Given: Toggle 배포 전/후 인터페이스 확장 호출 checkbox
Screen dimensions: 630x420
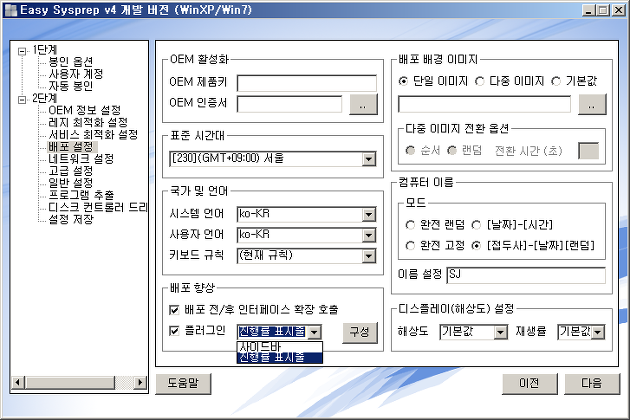Looking at the screenshot, I should tap(174, 310).
